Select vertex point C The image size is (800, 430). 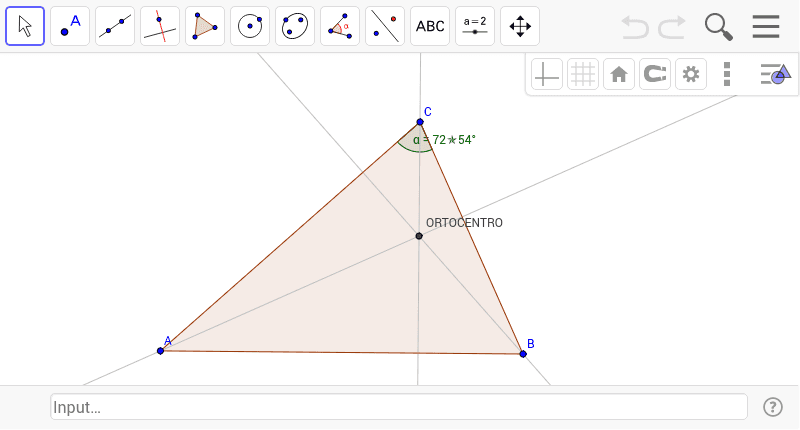coord(420,122)
